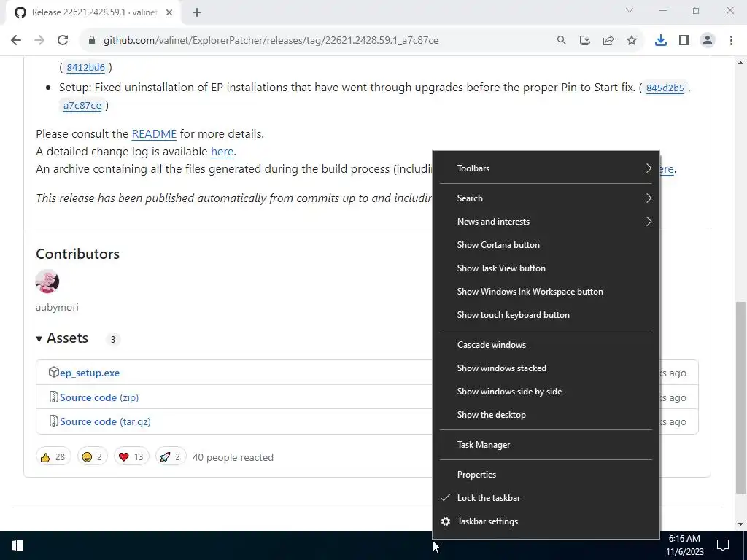Click the browser forward arrow
Image resolution: width=747 pixels, height=560 pixels.
[x=39, y=41]
